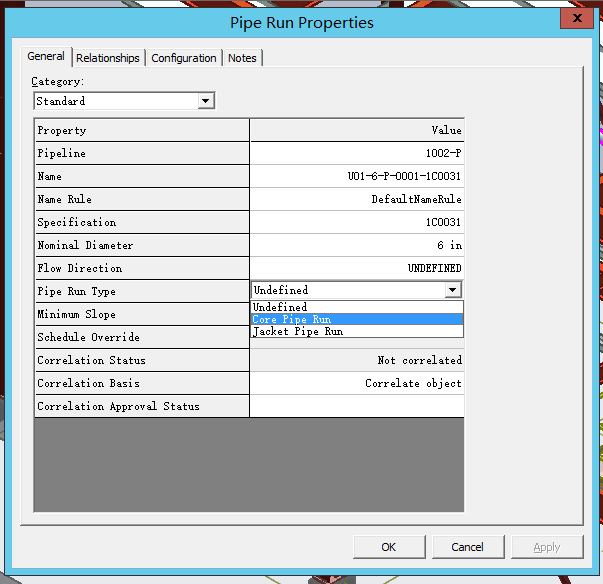Select the Pipeline property row label
The width and height of the screenshot is (603, 584).
pyautogui.click(x=142, y=153)
